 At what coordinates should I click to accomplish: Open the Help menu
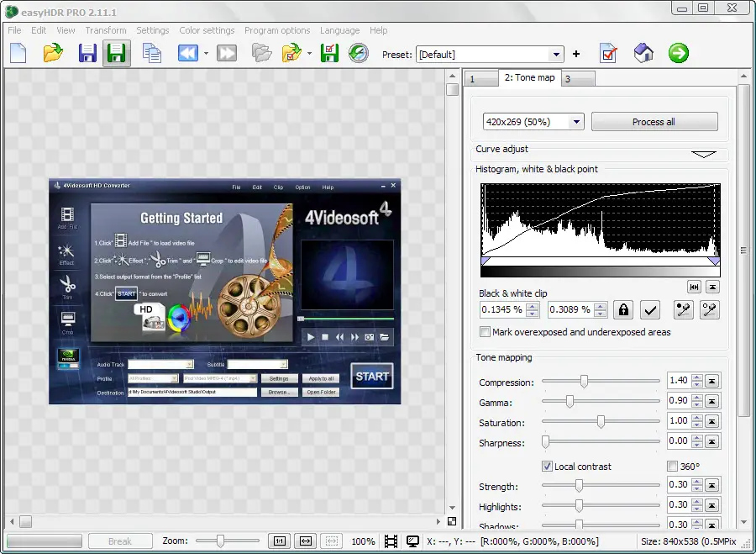pos(379,30)
